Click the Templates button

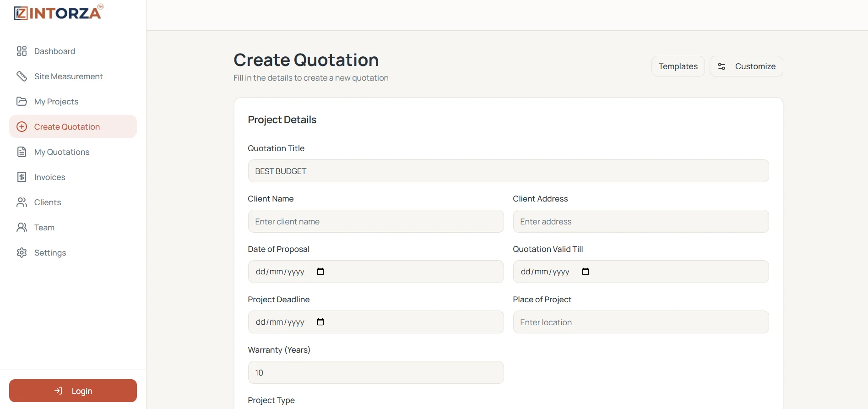(678, 66)
